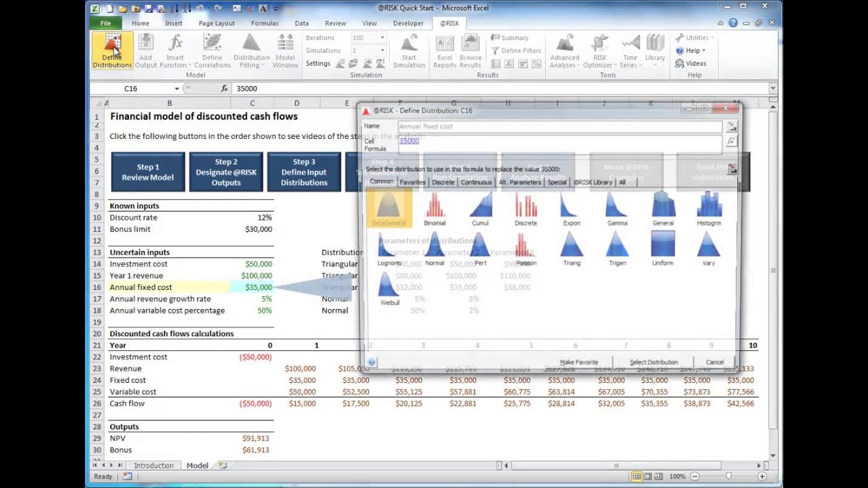Open the Simulations dropdown
This screenshot has height=488, width=868.
pyautogui.click(x=382, y=51)
